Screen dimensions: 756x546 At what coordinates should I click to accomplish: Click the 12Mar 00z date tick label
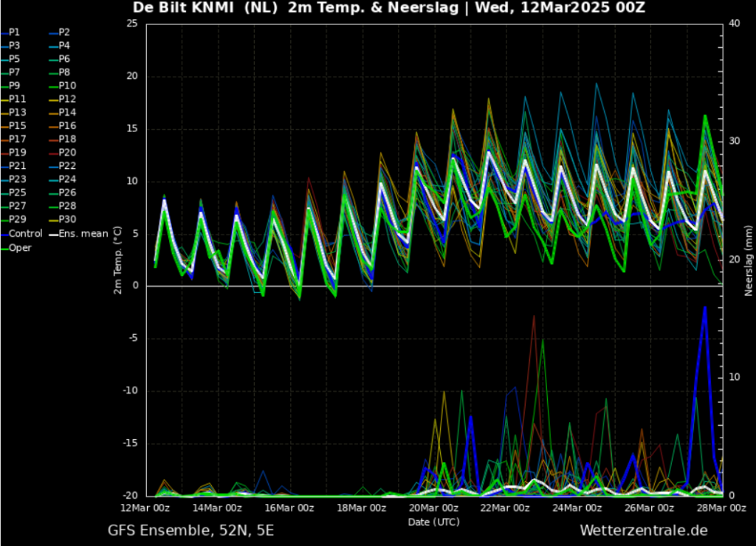tap(145, 508)
